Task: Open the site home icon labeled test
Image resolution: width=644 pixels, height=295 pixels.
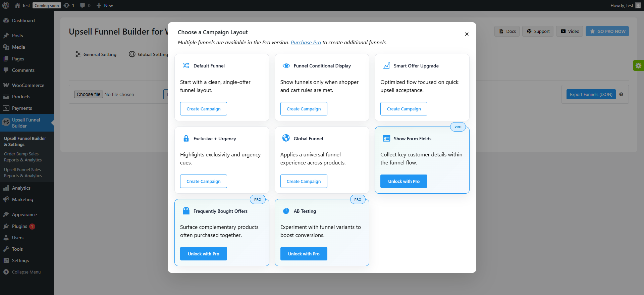Action: 17,5
